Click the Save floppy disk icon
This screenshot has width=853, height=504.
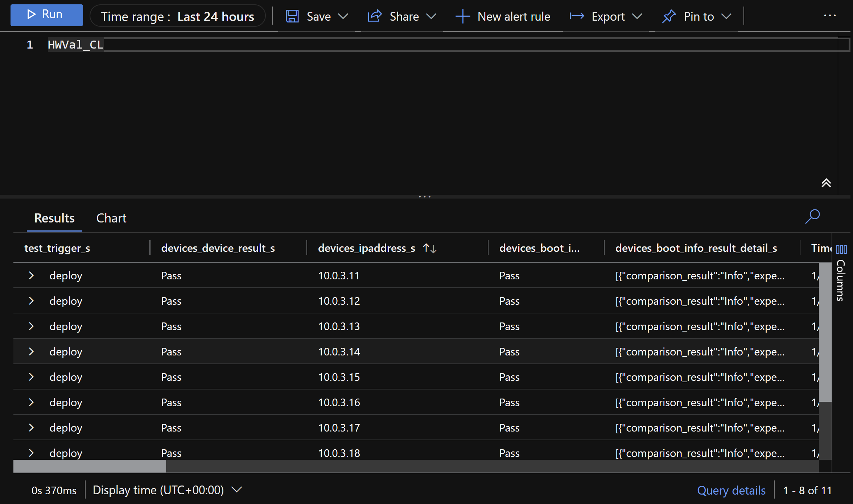(292, 16)
